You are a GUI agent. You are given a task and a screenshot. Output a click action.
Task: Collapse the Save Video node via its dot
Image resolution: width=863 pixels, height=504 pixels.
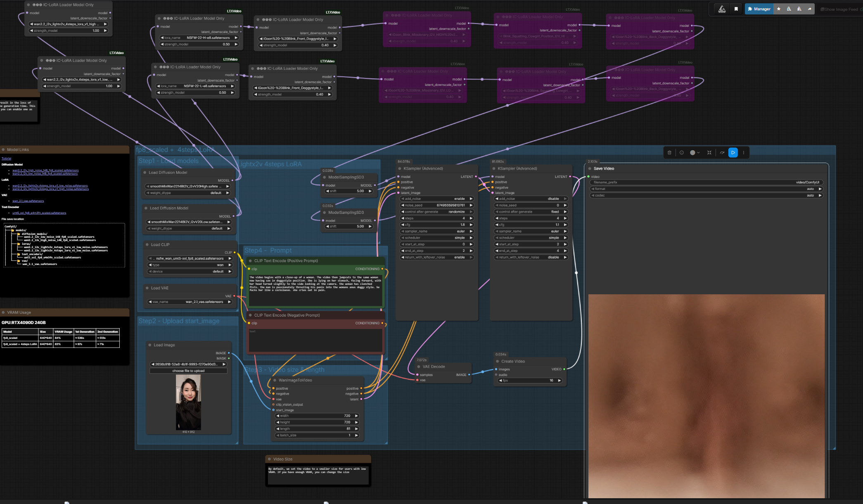590,168
